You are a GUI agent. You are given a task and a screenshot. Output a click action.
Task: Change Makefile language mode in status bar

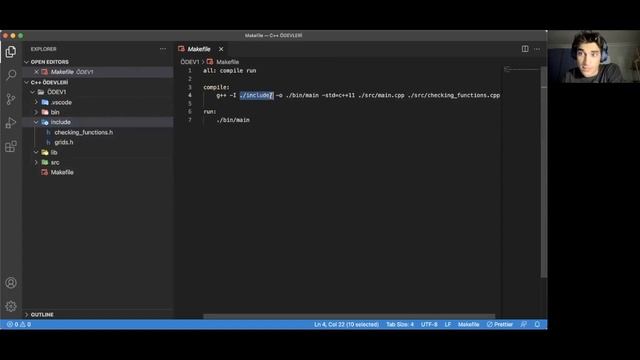tap(468, 324)
